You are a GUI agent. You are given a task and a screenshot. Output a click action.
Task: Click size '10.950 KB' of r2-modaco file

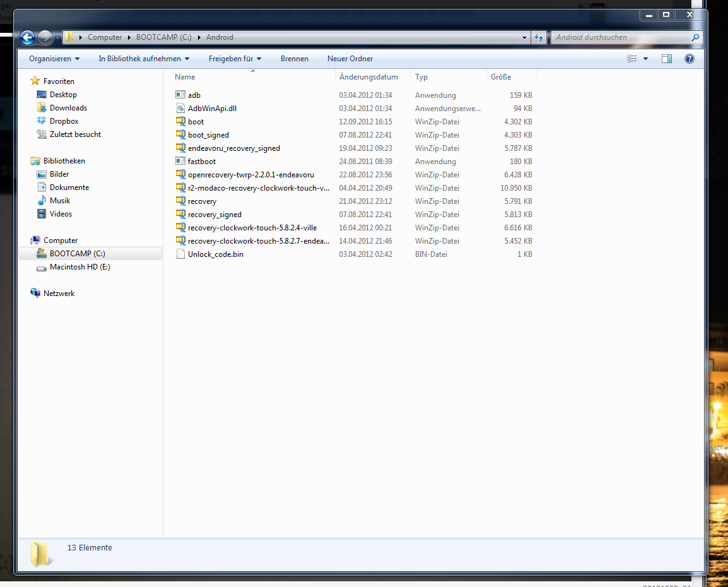click(516, 188)
